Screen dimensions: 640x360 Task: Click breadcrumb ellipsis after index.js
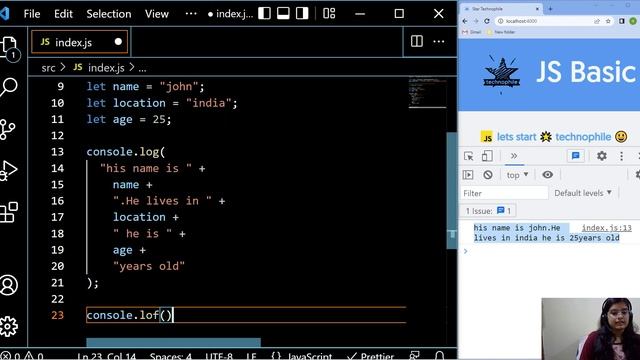pyautogui.click(x=142, y=68)
